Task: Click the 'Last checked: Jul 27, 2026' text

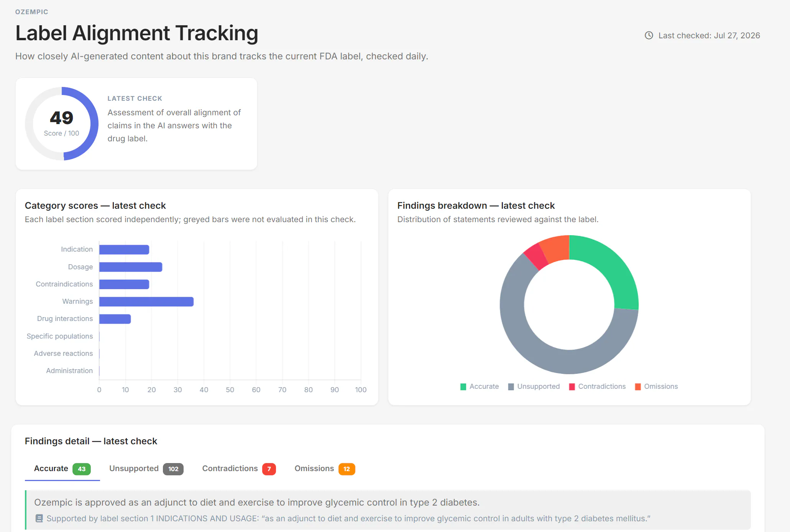Action: coord(709,36)
